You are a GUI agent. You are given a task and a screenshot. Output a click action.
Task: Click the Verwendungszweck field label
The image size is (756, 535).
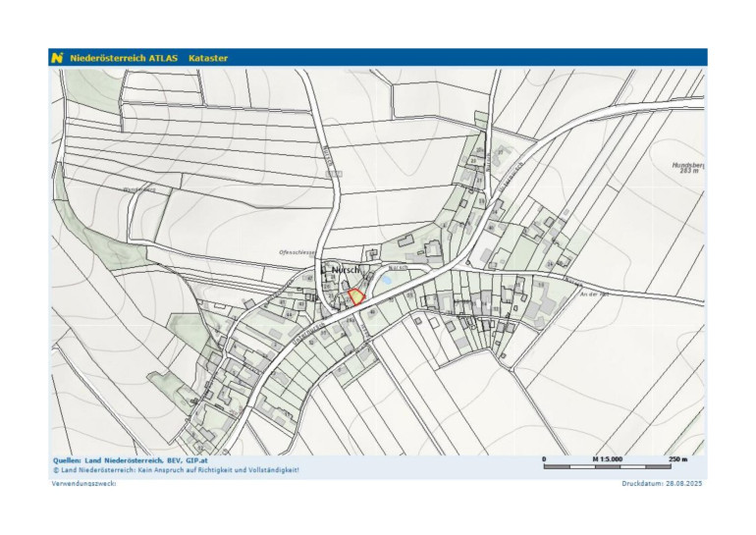tap(84, 484)
